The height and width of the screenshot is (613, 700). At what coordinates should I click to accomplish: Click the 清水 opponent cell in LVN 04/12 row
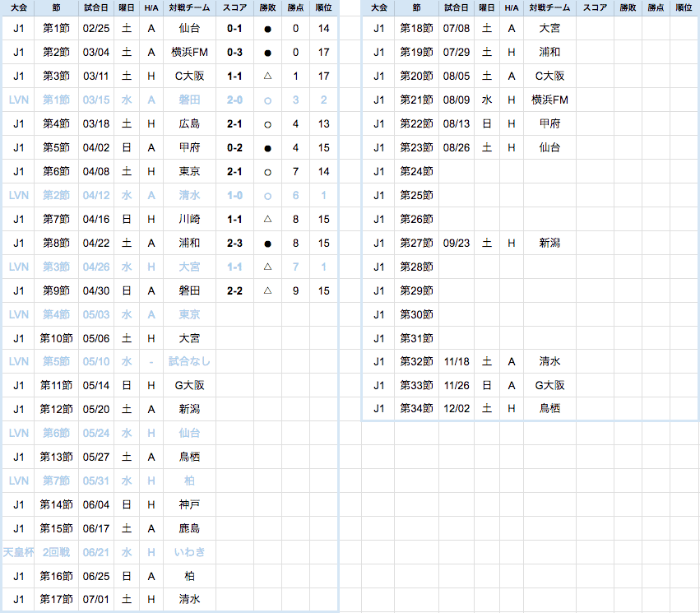click(x=189, y=196)
